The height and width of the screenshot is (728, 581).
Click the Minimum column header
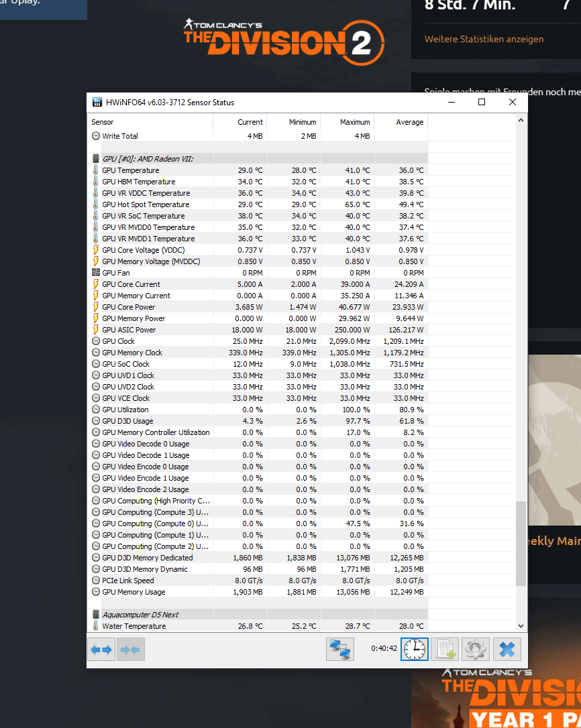click(294, 122)
